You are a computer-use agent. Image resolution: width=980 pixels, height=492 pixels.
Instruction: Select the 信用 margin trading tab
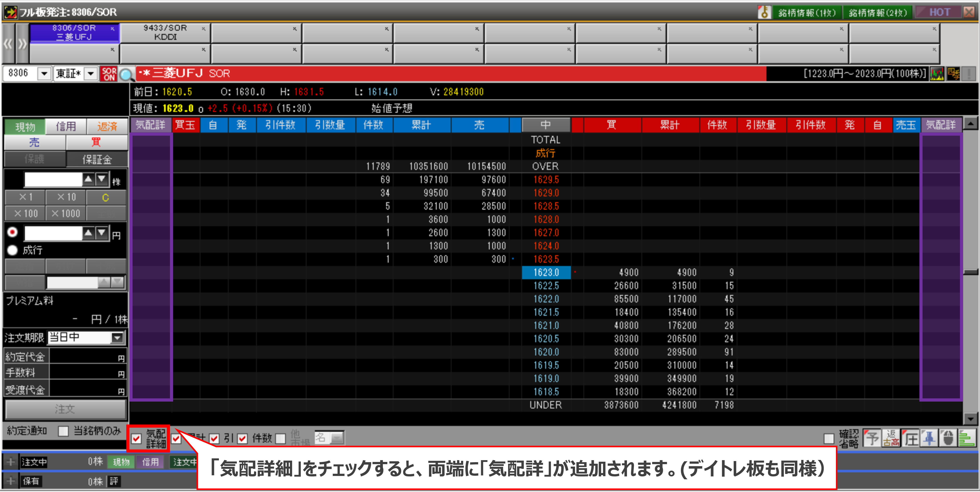(x=66, y=126)
